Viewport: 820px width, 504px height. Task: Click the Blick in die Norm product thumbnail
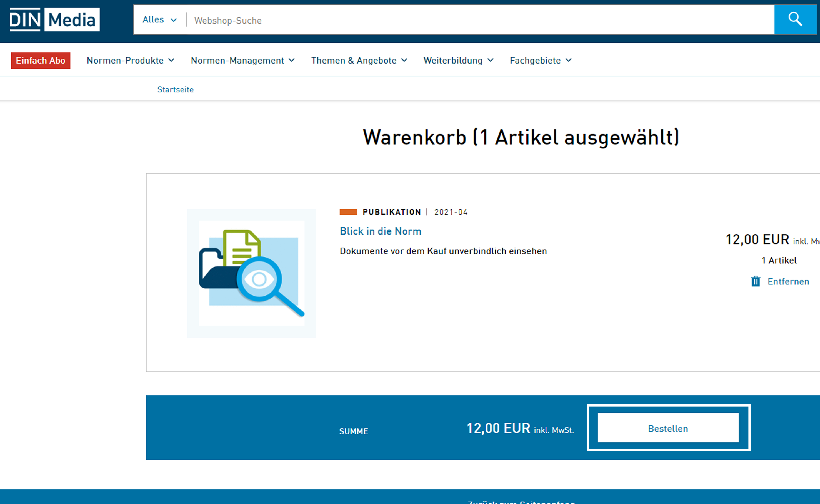click(x=252, y=273)
